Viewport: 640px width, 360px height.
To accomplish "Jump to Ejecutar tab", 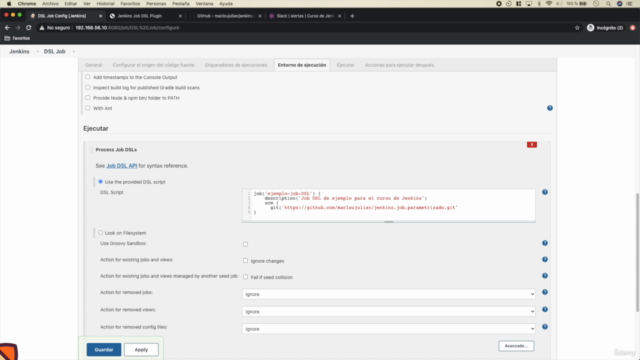I will click(345, 65).
